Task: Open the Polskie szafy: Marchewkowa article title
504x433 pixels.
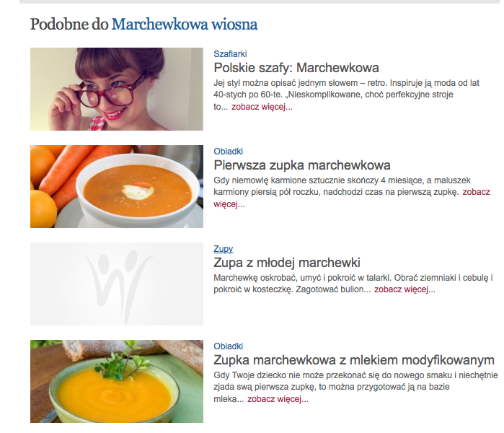Action: tap(296, 68)
